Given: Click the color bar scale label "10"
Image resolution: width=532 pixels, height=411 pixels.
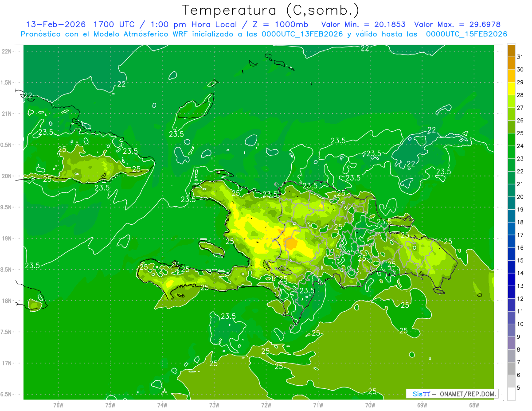Looking at the screenshot, I should 520,325.
